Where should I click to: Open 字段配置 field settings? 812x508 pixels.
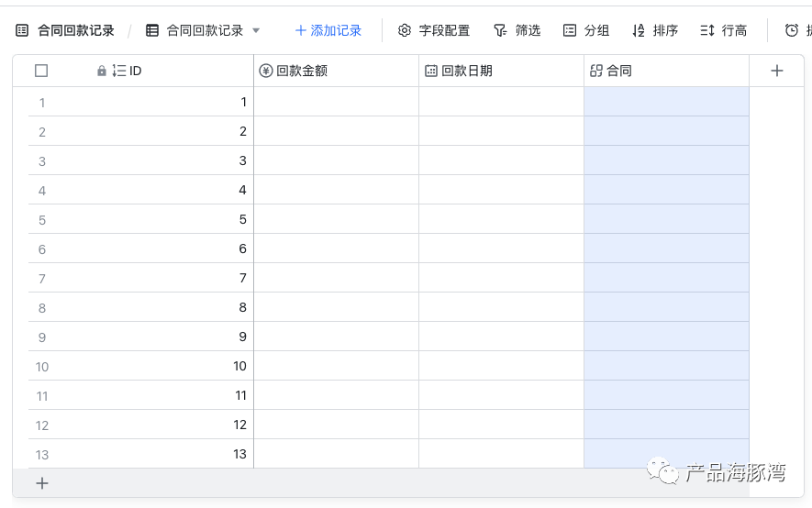coord(434,30)
